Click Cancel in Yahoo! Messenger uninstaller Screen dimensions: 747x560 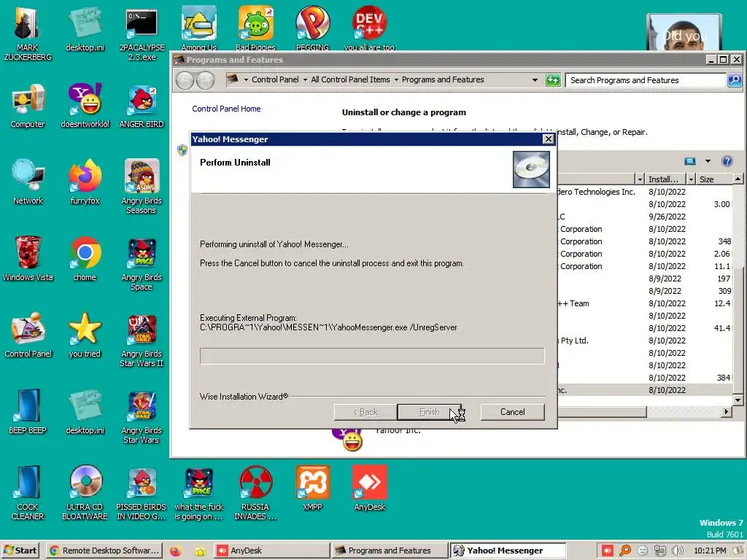click(512, 412)
